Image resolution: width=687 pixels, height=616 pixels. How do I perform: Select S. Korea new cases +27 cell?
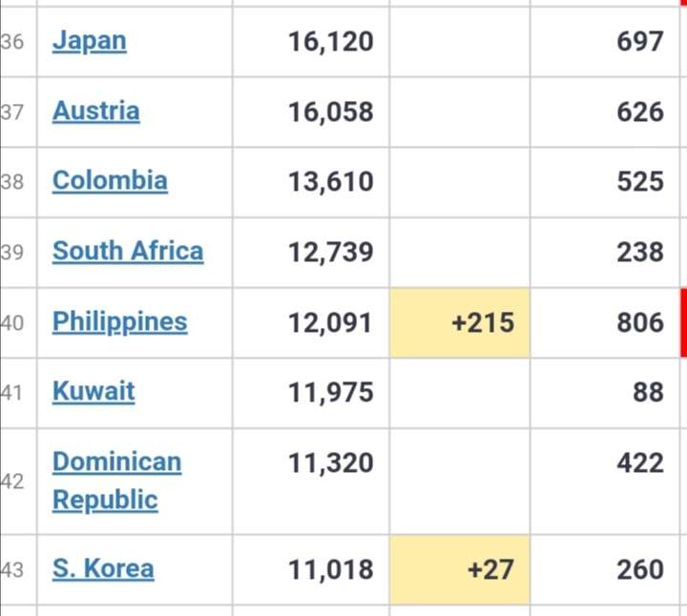click(x=460, y=569)
